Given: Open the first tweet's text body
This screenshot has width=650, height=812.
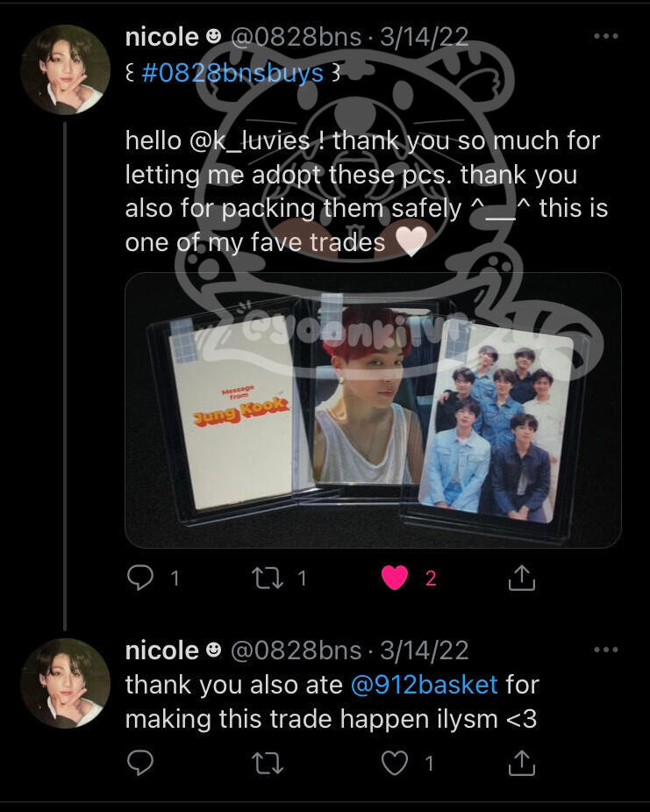Looking at the screenshot, I should click(x=367, y=191).
